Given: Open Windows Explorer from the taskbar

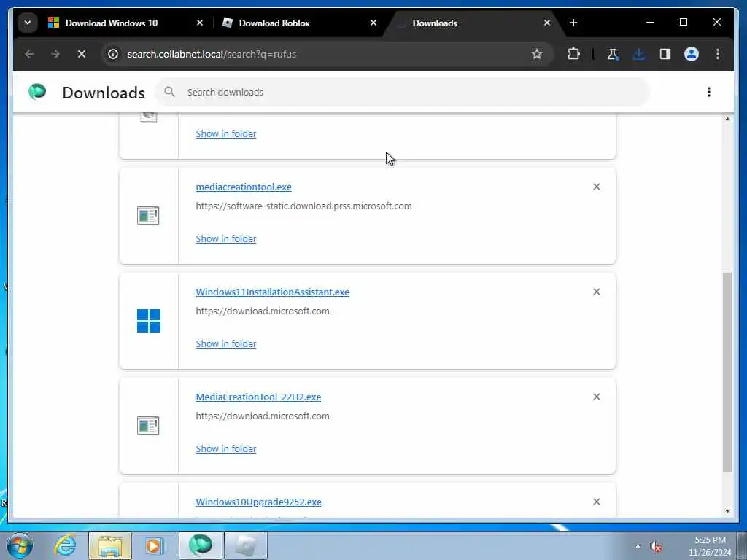Looking at the screenshot, I should [x=109, y=545].
